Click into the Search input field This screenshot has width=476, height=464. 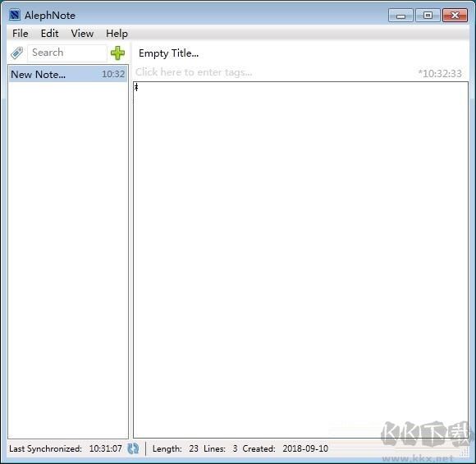pyautogui.click(x=67, y=53)
